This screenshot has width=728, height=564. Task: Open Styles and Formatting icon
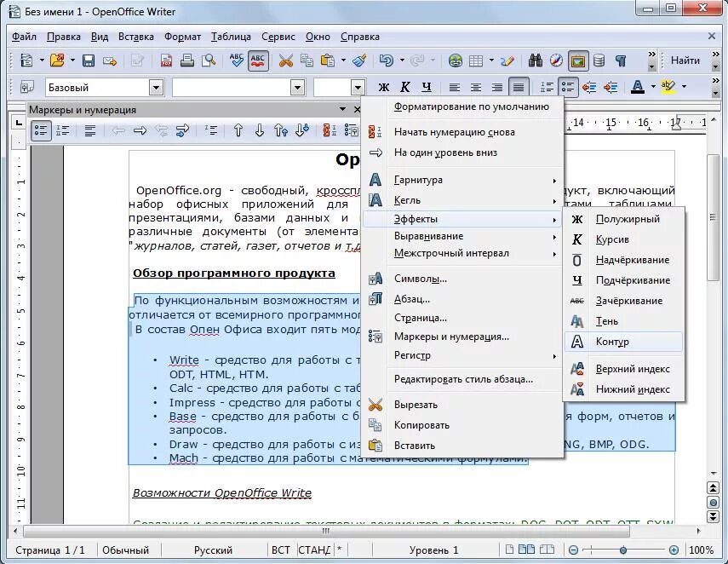pos(26,87)
